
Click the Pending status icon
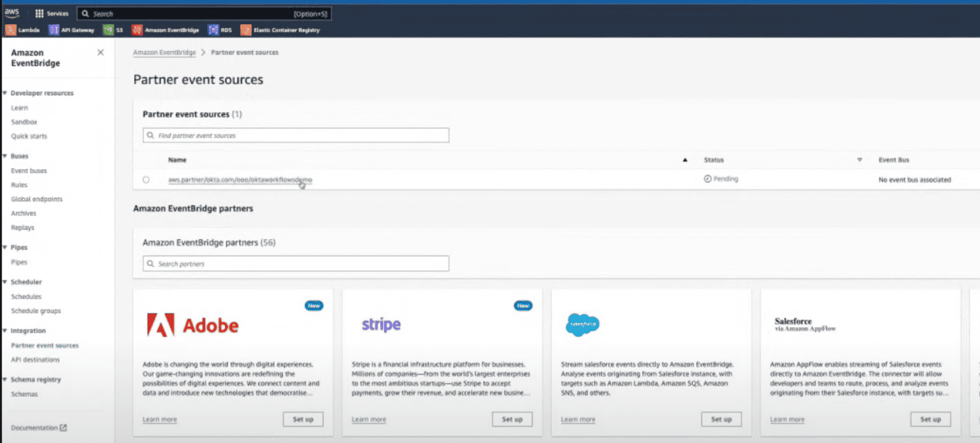point(708,179)
